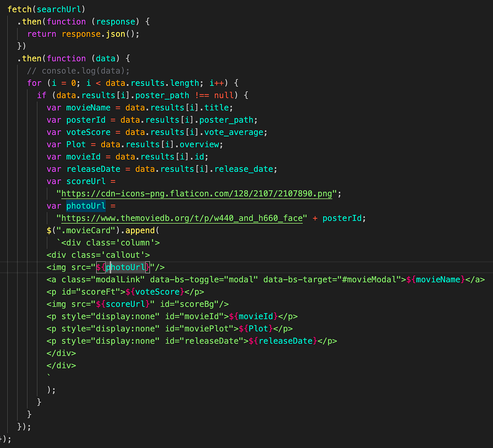The width and height of the screenshot is (493, 448).
Task: Click '${photoUrl}' inside img src
Action: 123,268
